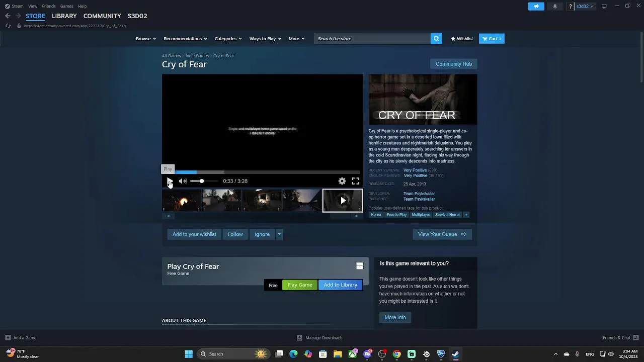Viewport: 644px width, 362px height.
Task: Click the Indie Games breadcrumb link
Action: [x=197, y=56]
